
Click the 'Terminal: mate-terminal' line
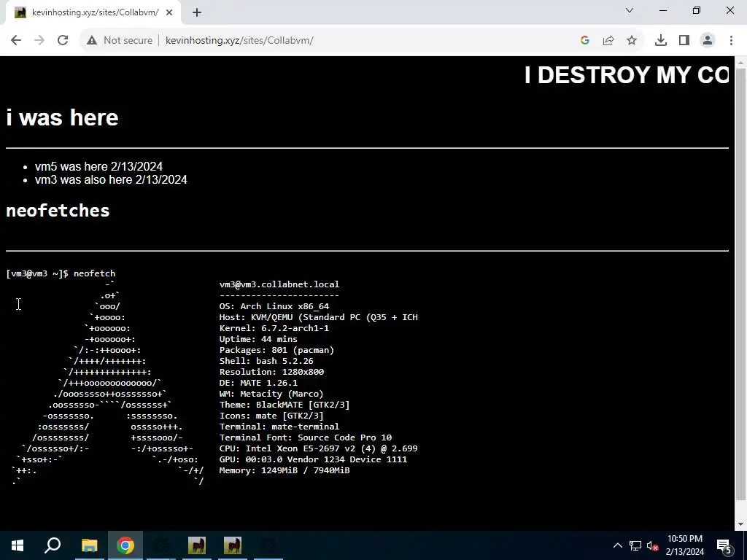(x=279, y=427)
